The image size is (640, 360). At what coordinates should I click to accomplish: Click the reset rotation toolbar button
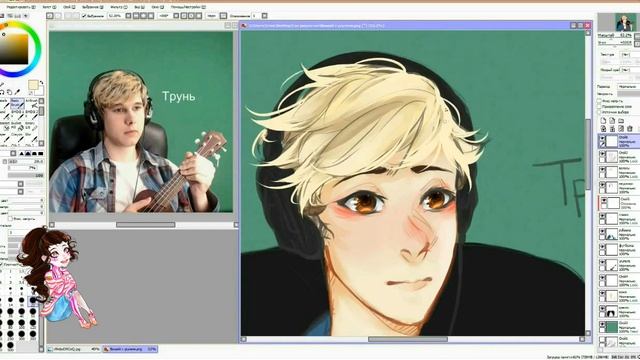click(199, 16)
